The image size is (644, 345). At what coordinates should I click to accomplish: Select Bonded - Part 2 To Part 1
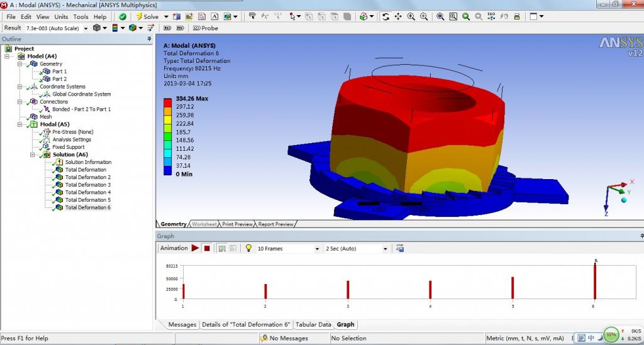click(x=81, y=109)
